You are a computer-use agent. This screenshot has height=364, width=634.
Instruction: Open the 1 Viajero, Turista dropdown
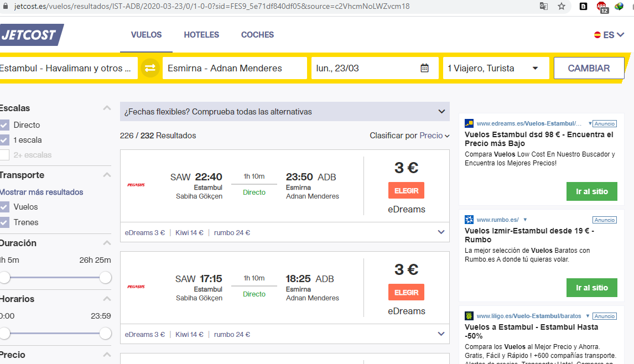tap(496, 68)
